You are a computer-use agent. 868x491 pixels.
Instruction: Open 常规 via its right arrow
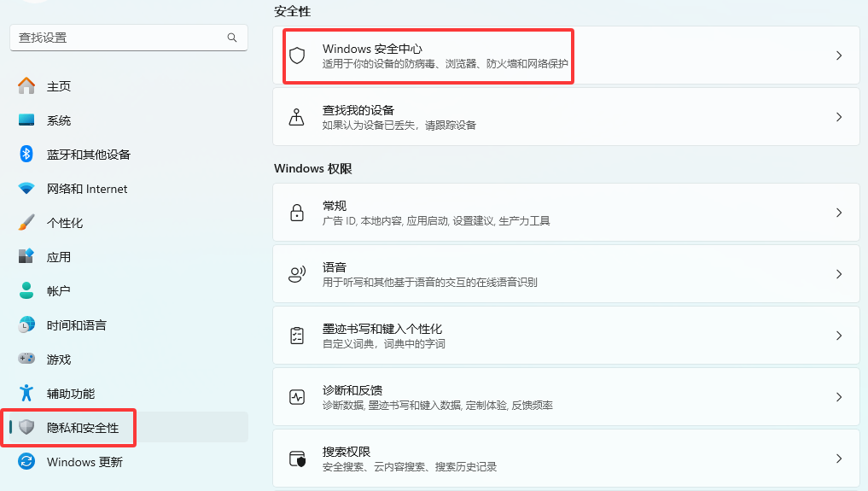tap(839, 213)
